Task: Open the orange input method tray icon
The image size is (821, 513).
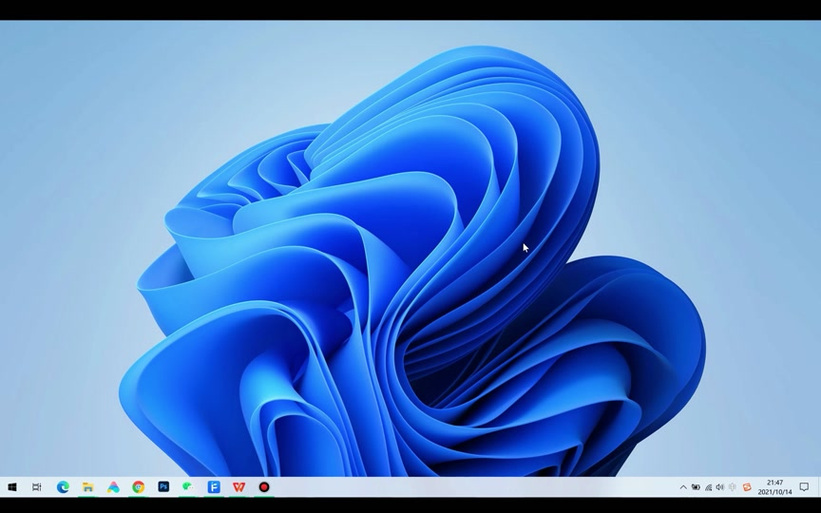Action: coord(747,487)
